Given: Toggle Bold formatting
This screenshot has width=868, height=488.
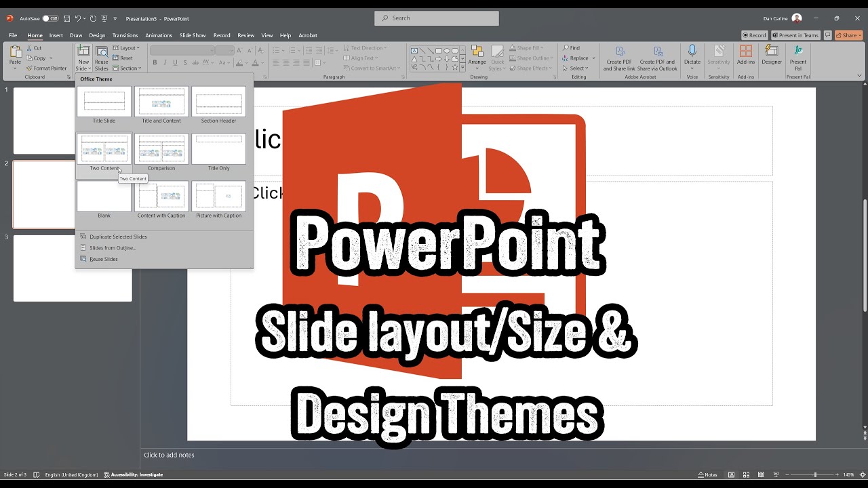Looking at the screenshot, I should [155, 62].
